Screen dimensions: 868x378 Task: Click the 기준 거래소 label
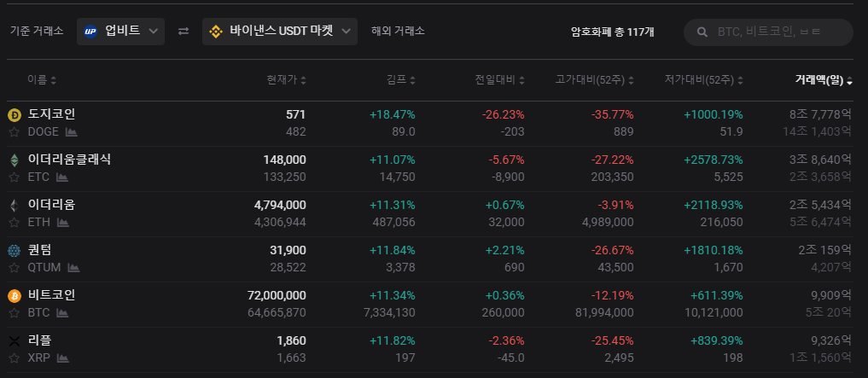(x=37, y=31)
